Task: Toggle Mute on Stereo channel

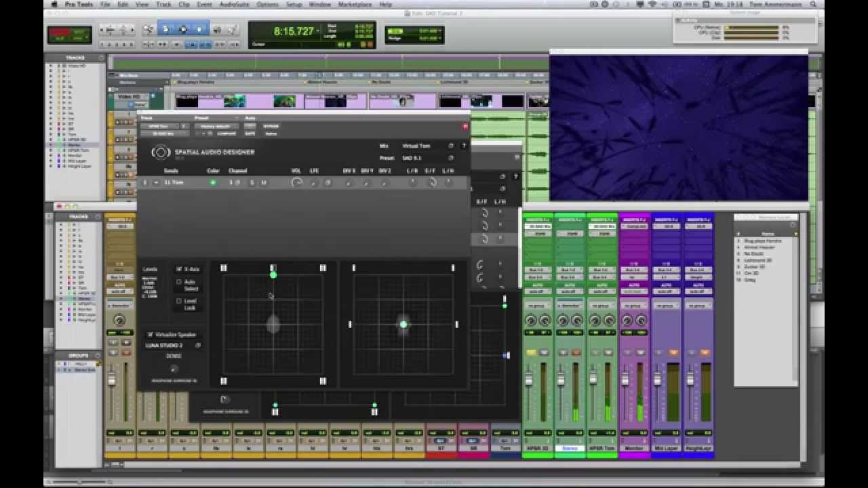Action: coord(576,352)
